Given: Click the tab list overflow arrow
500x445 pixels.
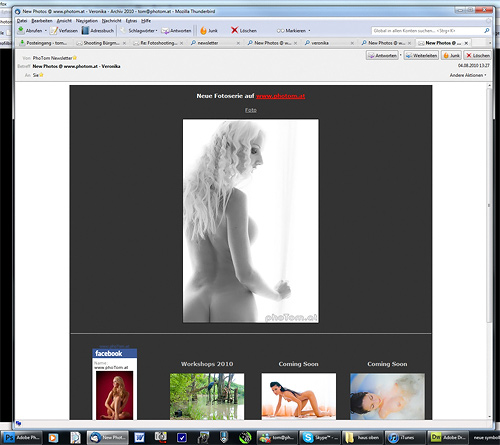Looking at the screenshot, I should (489, 43).
